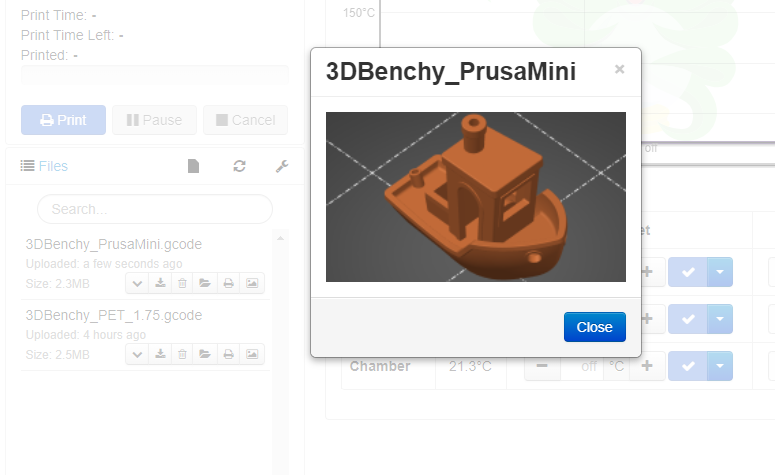This screenshot has height=475, width=775.
Task: Print 3DBenchy_PrusaMini.gcode via printer icon
Action: pos(228,283)
